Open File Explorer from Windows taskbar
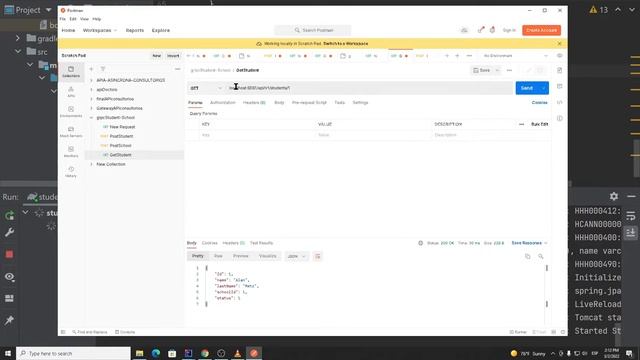640x360 pixels. click(x=140, y=353)
